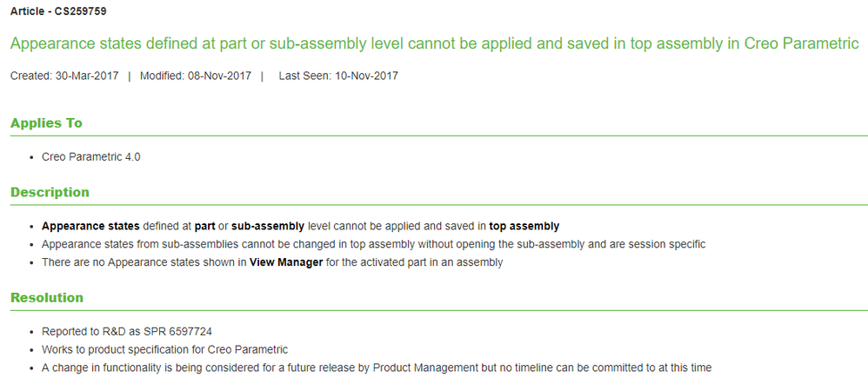Viewport: 868px width, 384px height.
Task: Click the green article title heading
Action: tap(433, 43)
